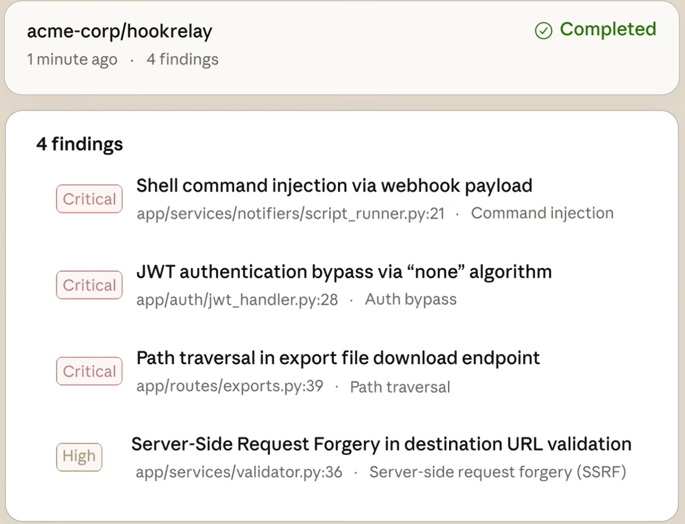Click the Command injection category label
Viewport: 685px width, 524px height.
542,213
